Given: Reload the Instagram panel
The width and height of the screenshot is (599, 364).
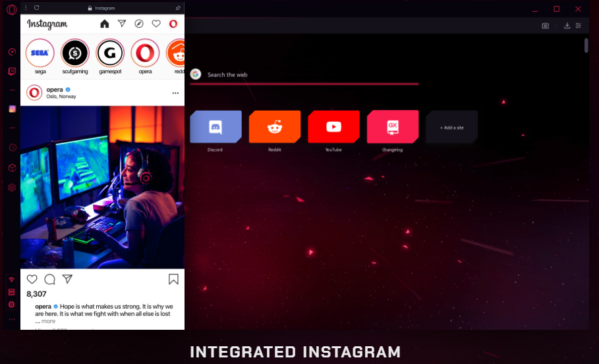Looking at the screenshot, I should pyautogui.click(x=37, y=8).
